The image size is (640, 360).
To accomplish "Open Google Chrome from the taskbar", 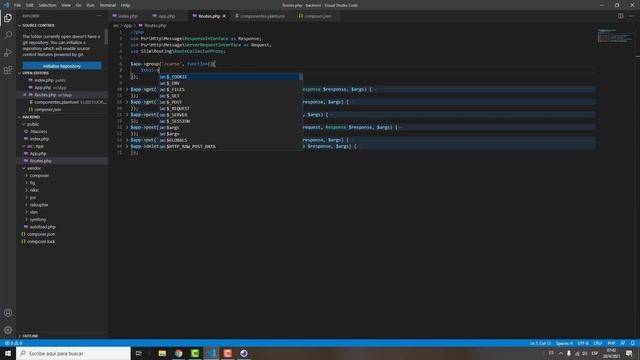I will 178,353.
